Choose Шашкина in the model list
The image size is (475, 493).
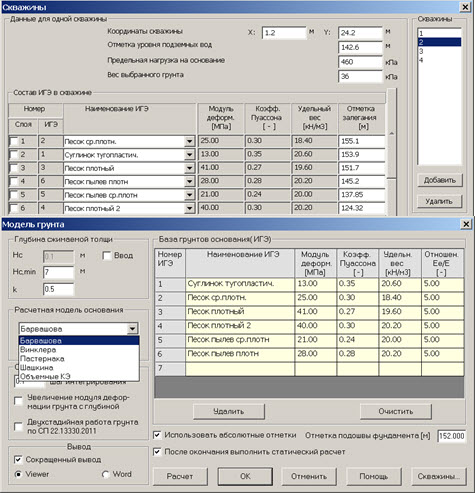pyautogui.click(x=79, y=368)
